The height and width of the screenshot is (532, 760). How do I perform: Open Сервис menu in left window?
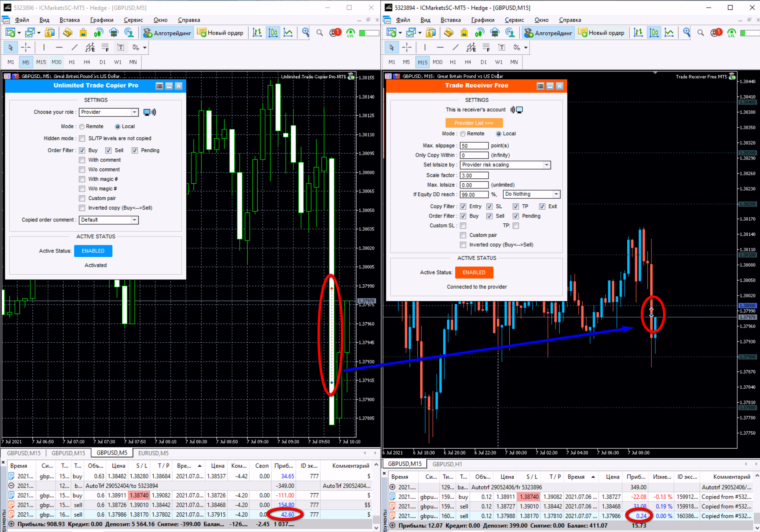coord(133,20)
